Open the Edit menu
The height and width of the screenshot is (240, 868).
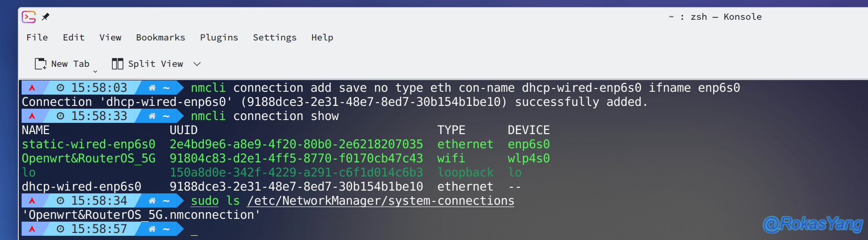74,38
